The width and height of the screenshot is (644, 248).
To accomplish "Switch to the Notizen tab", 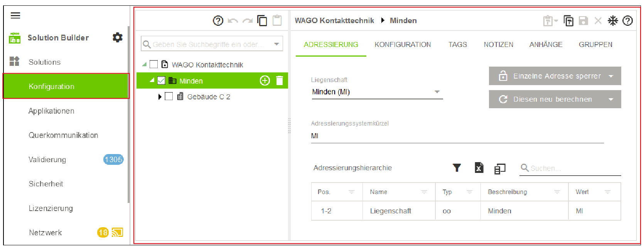I will coord(498,45).
